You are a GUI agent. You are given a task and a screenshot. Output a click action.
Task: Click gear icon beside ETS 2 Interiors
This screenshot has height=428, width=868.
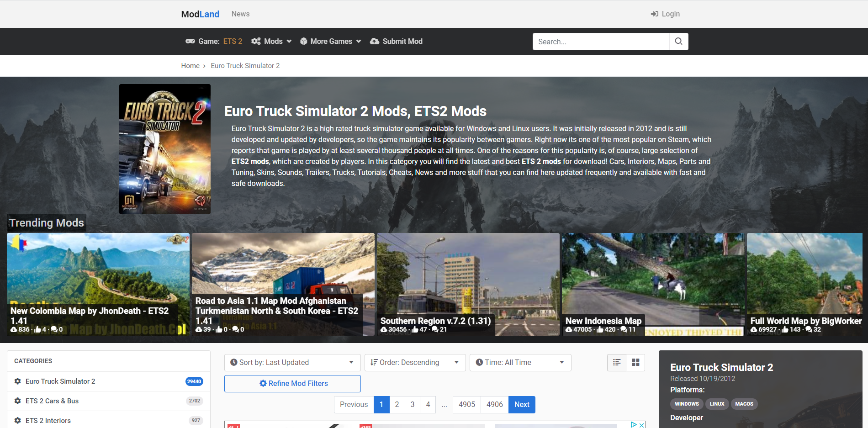pyautogui.click(x=18, y=421)
